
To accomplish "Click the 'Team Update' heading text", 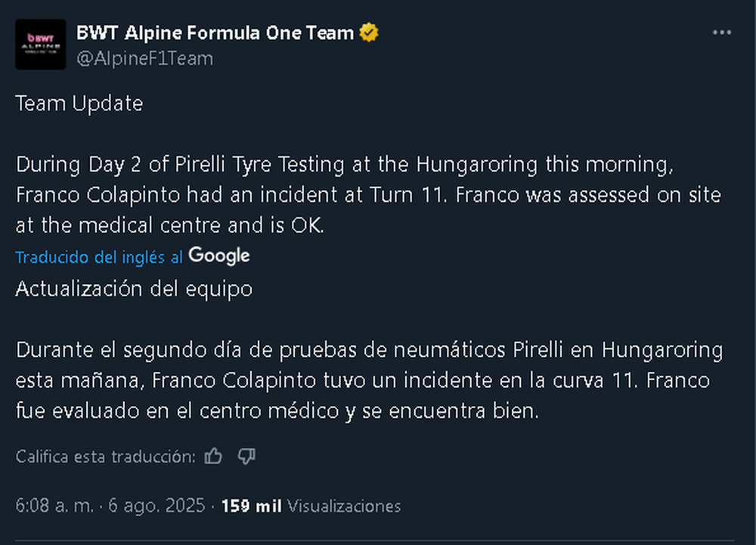I will pyautogui.click(x=79, y=104).
